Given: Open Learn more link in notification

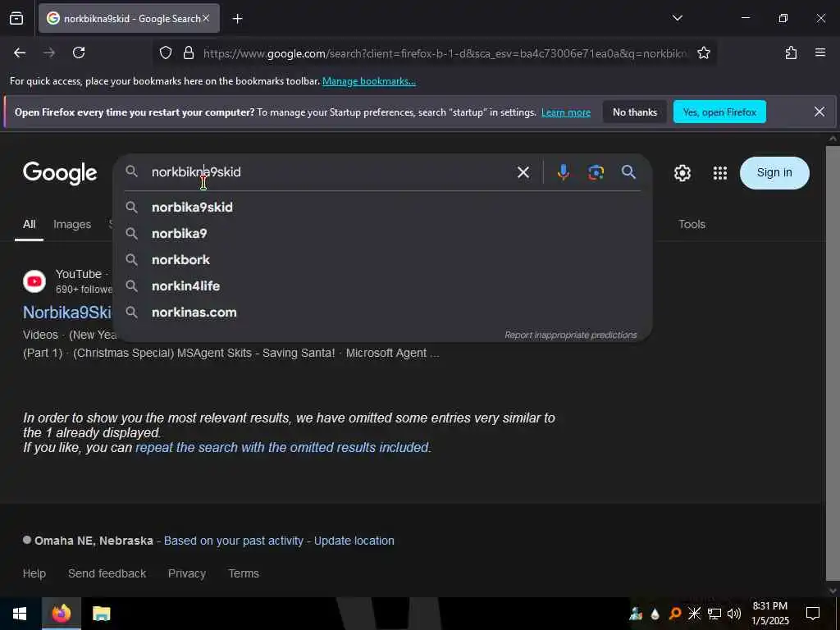Looking at the screenshot, I should click(x=566, y=112).
